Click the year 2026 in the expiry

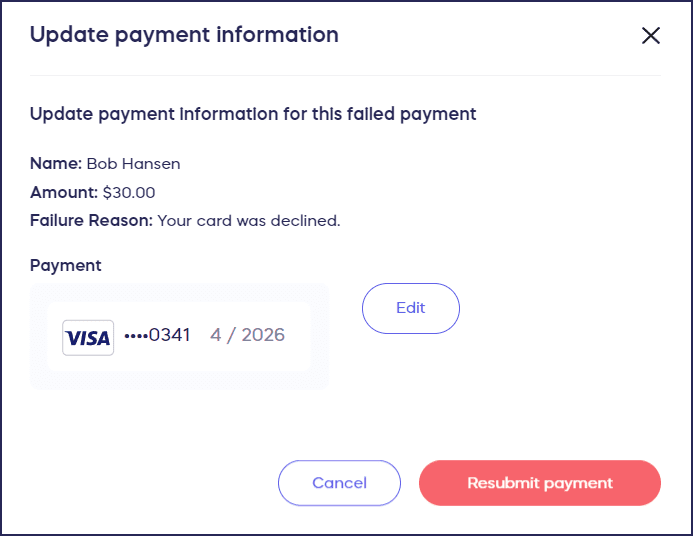(x=261, y=335)
